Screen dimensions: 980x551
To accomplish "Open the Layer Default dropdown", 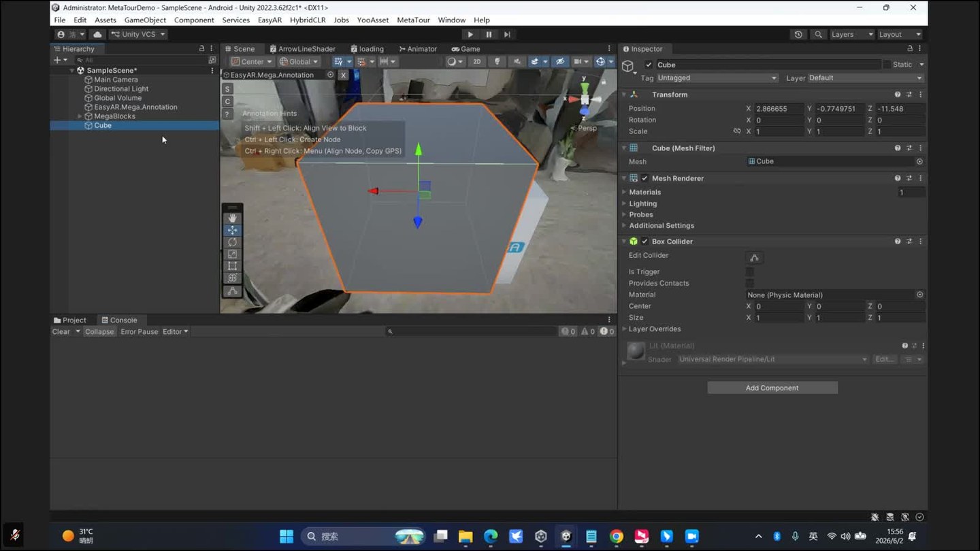I will (865, 78).
